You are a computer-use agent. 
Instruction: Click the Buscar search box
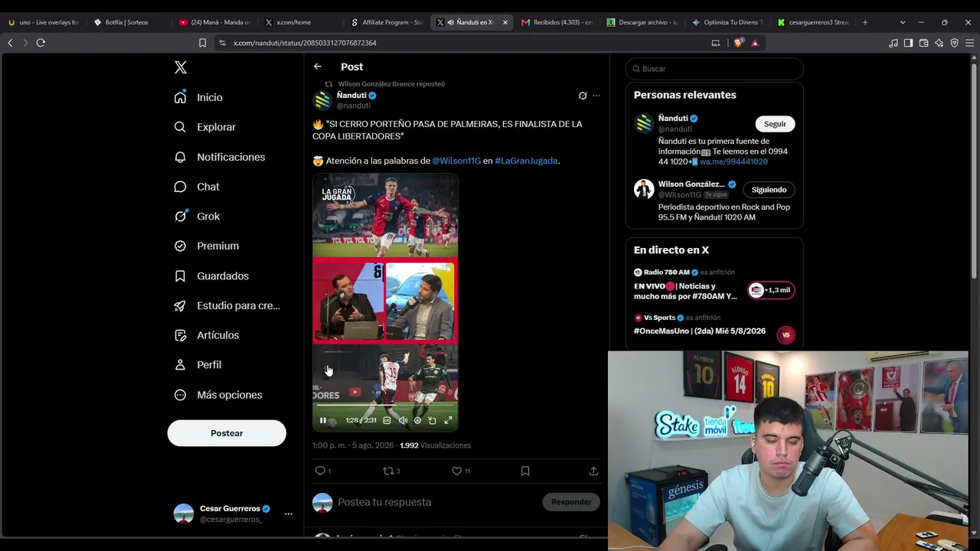pos(714,69)
